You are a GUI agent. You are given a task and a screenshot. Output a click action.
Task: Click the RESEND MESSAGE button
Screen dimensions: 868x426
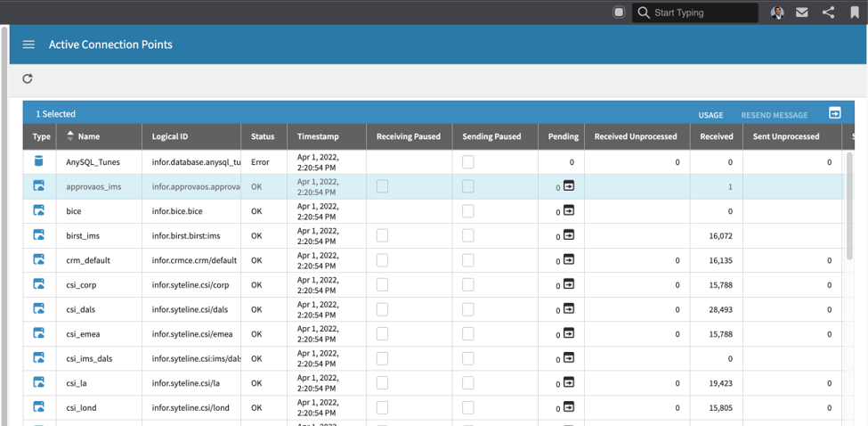pyautogui.click(x=775, y=115)
